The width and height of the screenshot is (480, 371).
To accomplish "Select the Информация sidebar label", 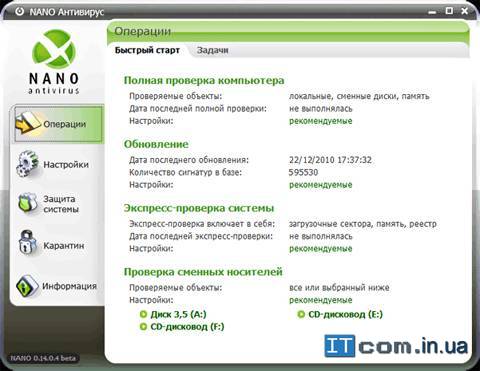I will (x=69, y=286).
